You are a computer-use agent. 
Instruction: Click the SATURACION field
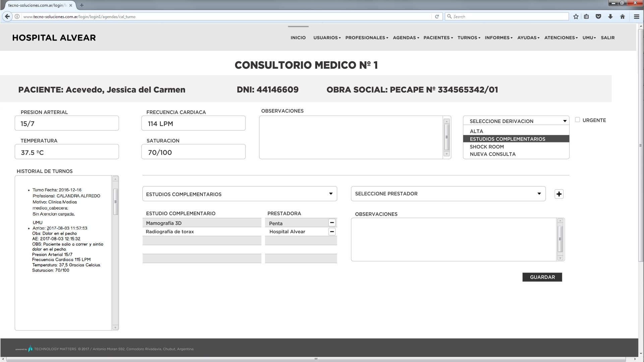click(193, 152)
